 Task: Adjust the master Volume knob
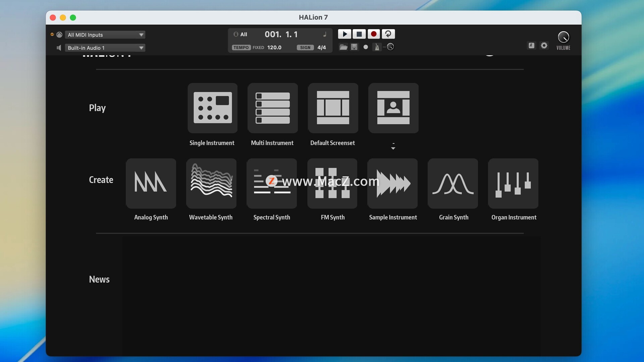(x=563, y=37)
